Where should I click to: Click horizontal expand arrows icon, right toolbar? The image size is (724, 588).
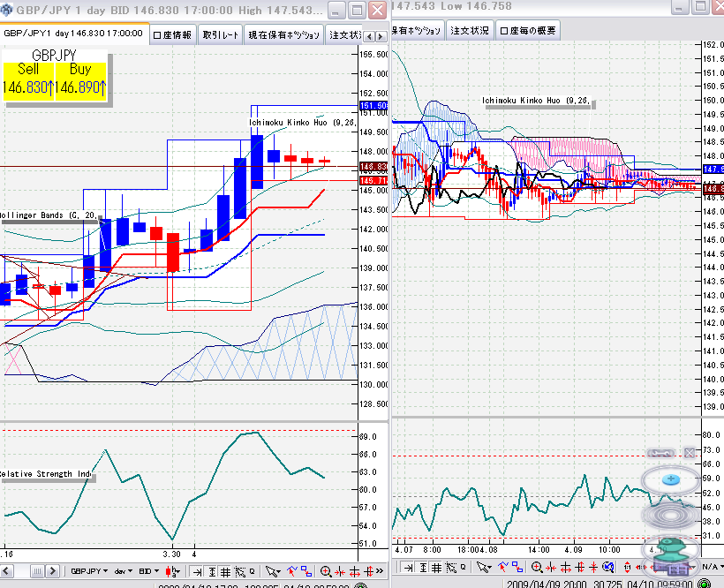pos(566,567)
